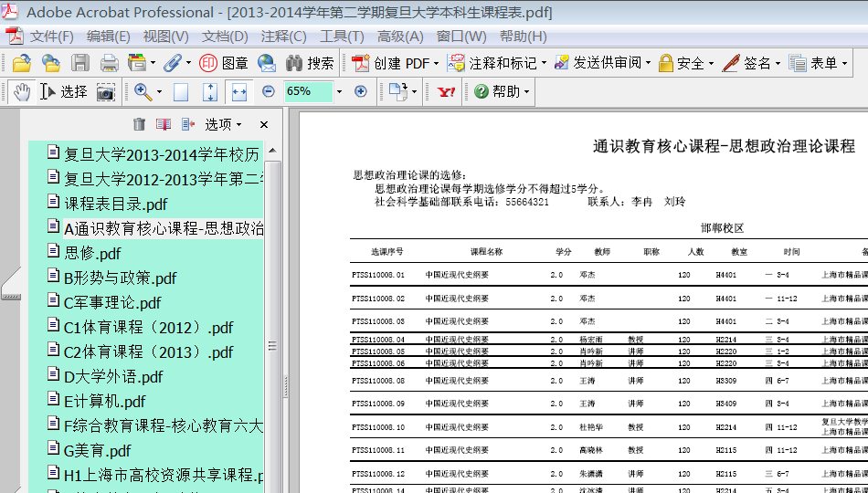Toggle Actual Size page view
This screenshot has width=868, height=493.
[x=181, y=91]
